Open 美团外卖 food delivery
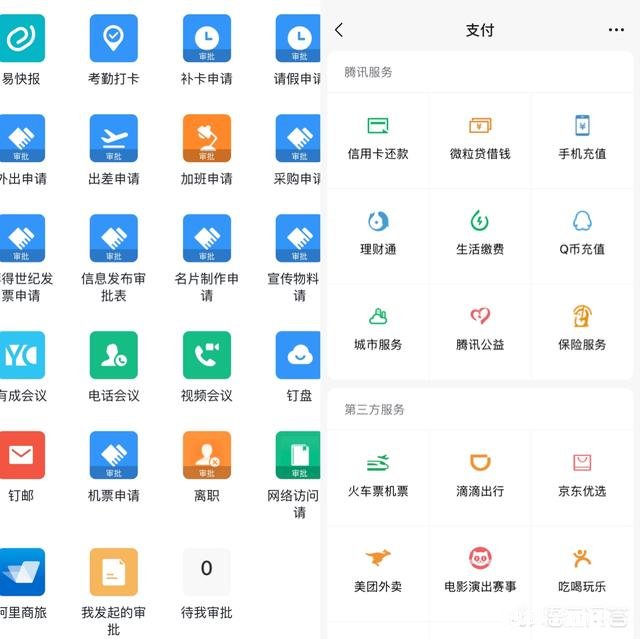This screenshot has width=640, height=639. pos(378,572)
